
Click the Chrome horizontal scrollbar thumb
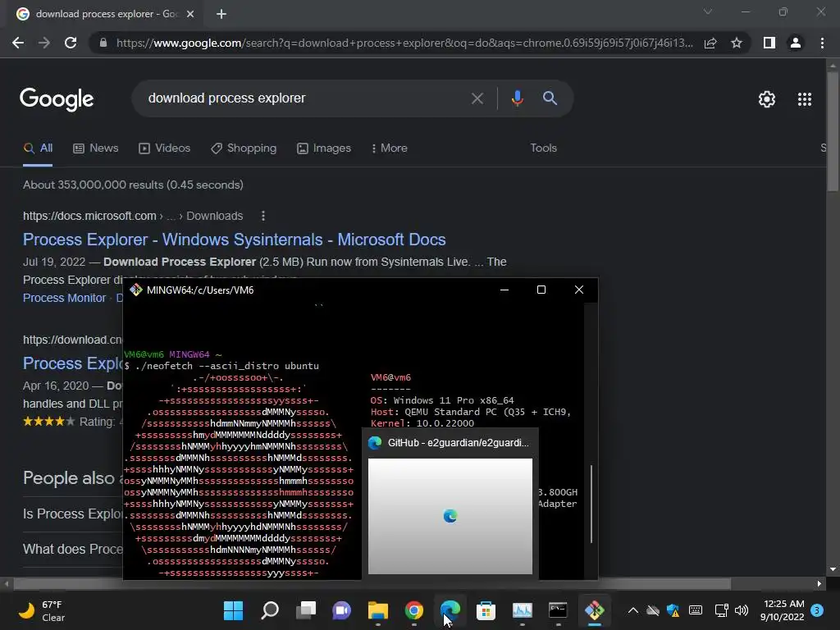pyautogui.click(x=372, y=583)
